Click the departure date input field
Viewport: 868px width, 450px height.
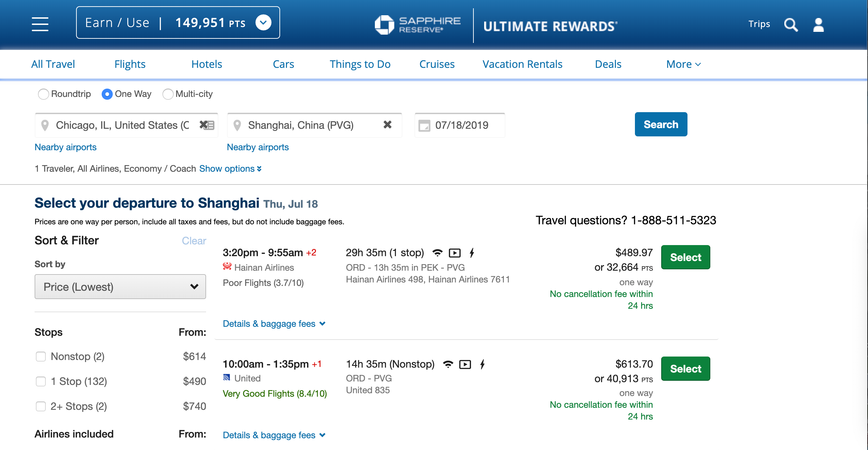[x=462, y=125]
